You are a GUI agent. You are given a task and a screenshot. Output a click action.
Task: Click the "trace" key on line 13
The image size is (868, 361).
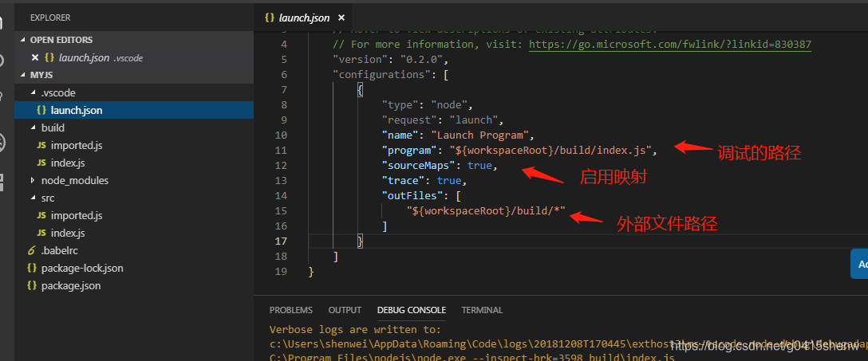[x=404, y=180]
